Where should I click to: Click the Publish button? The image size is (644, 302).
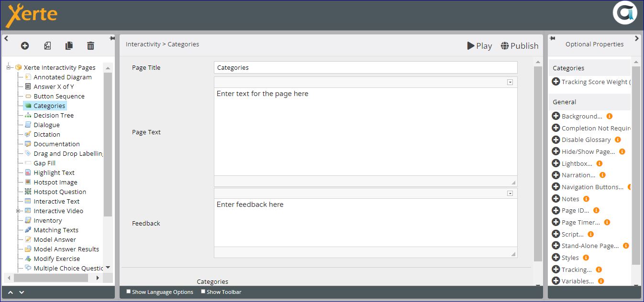click(x=520, y=46)
